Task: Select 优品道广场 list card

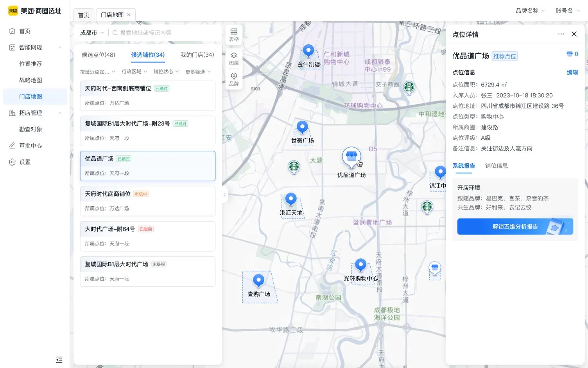Action: (148, 166)
